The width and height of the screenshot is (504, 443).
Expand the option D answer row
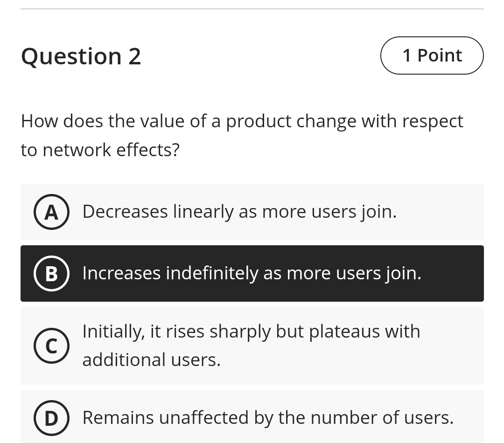[252, 417]
